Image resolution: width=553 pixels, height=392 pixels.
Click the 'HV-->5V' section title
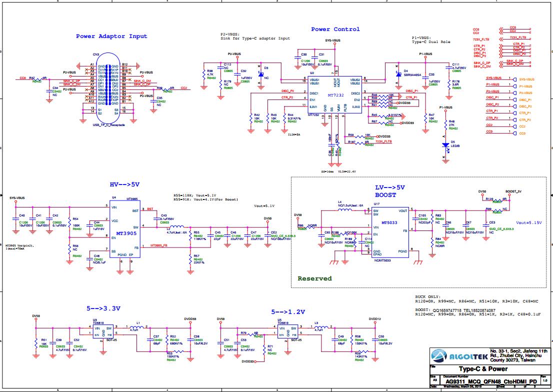(x=125, y=184)
